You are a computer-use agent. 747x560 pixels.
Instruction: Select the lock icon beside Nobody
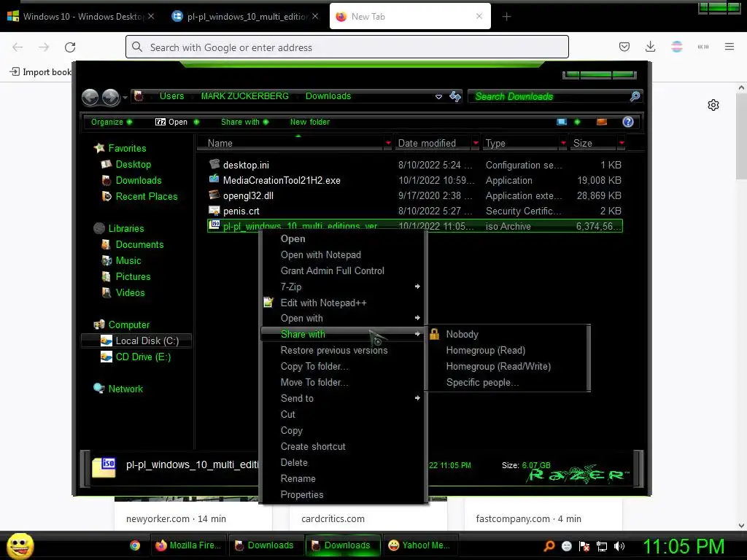pyautogui.click(x=435, y=334)
